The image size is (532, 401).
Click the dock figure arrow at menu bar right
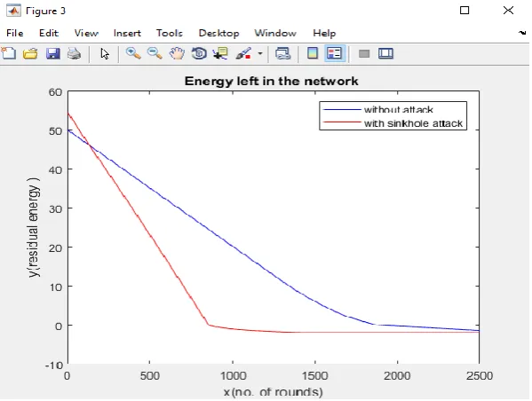click(x=522, y=33)
